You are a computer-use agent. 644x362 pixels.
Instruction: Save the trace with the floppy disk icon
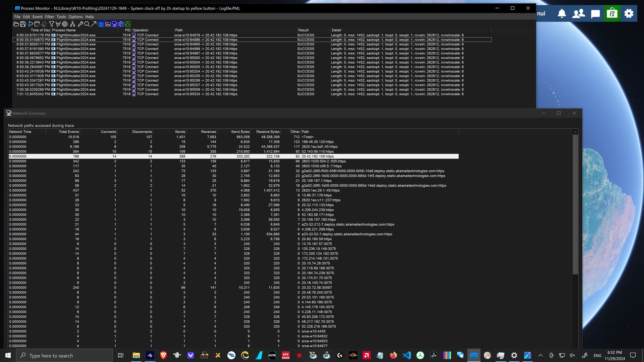pyautogui.click(x=23, y=24)
